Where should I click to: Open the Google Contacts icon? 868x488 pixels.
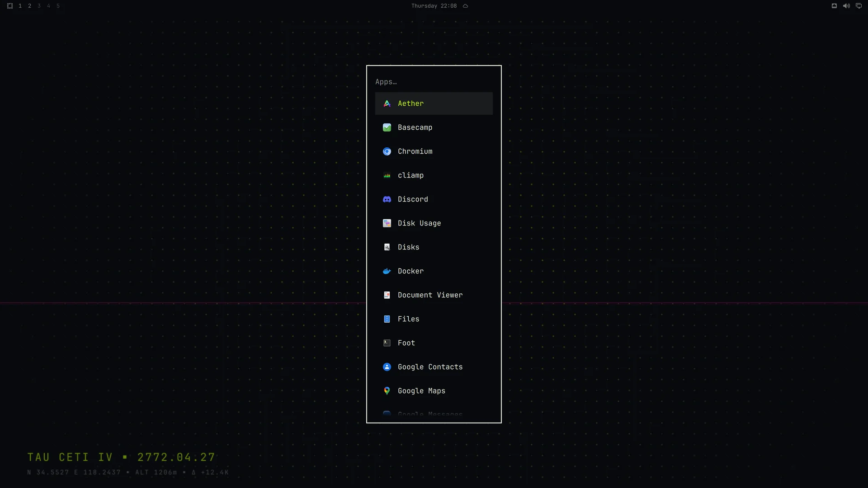(x=387, y=367)
